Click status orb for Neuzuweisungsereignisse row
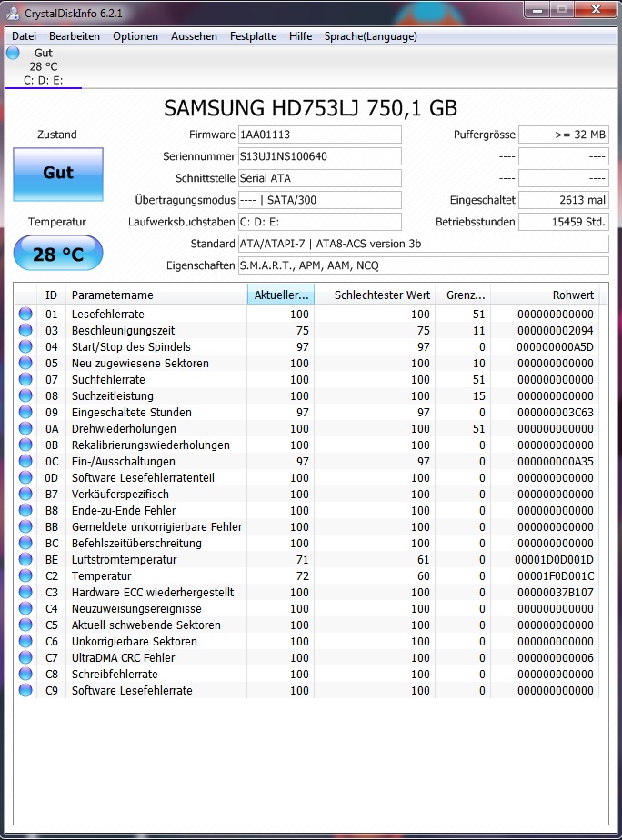622x840 pixels. point(25,608)
